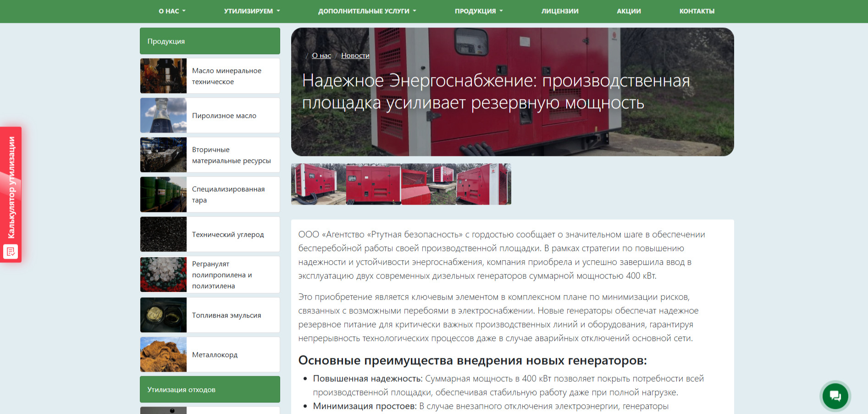Viewport: 868px width, 414px height.
Task: Open the ЛИЦЕНЗИИ menu item
Action: pyautogui.click(x=560, y=11)
